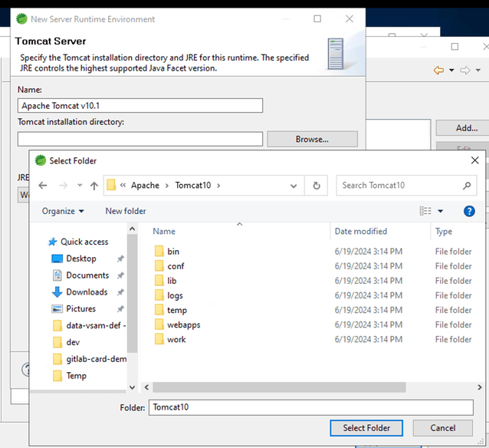Go up one folder level arrow
Viewport: 489px width, 448px height.
coord(94,186)
